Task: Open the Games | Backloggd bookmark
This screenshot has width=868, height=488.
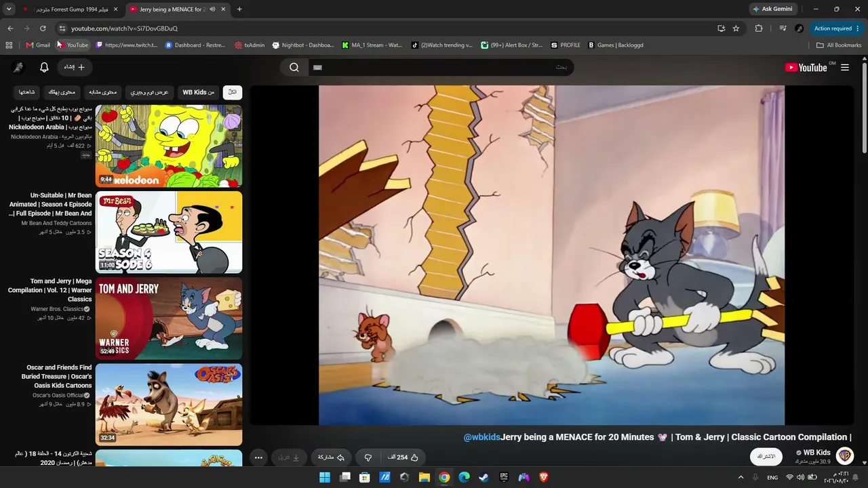Action: pyautogui.click(x=616, y=45)
